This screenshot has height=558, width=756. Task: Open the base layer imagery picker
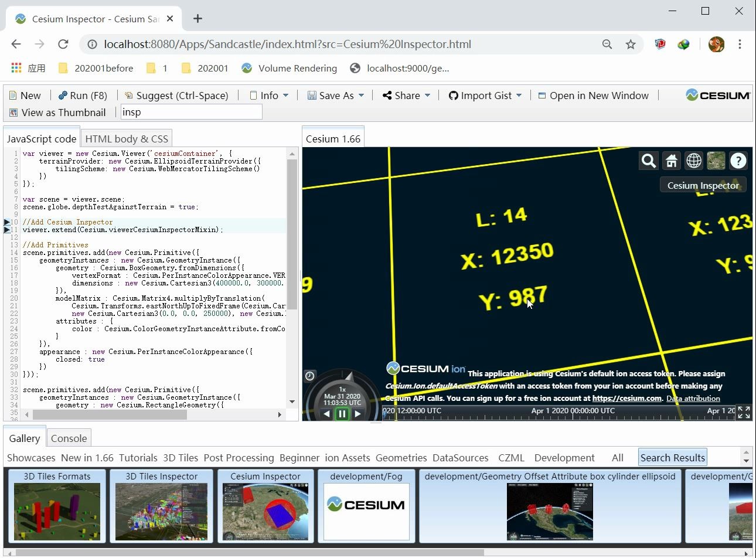[x=716, y=161]
